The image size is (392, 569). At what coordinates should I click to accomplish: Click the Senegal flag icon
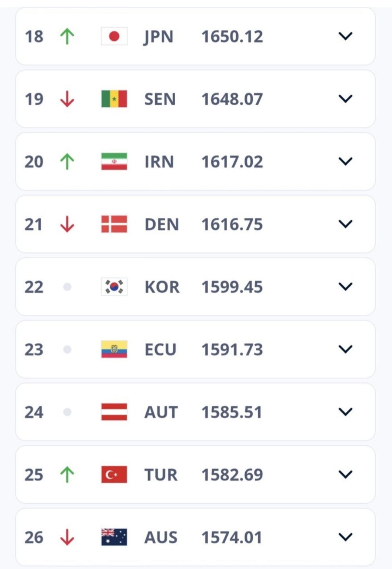click(x=114, y=99)
